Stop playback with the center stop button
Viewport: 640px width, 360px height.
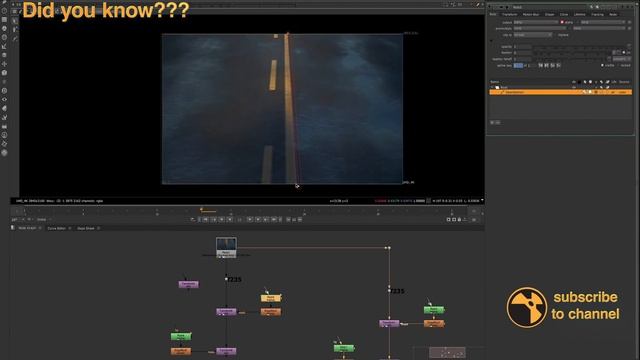tap(240, 220)
